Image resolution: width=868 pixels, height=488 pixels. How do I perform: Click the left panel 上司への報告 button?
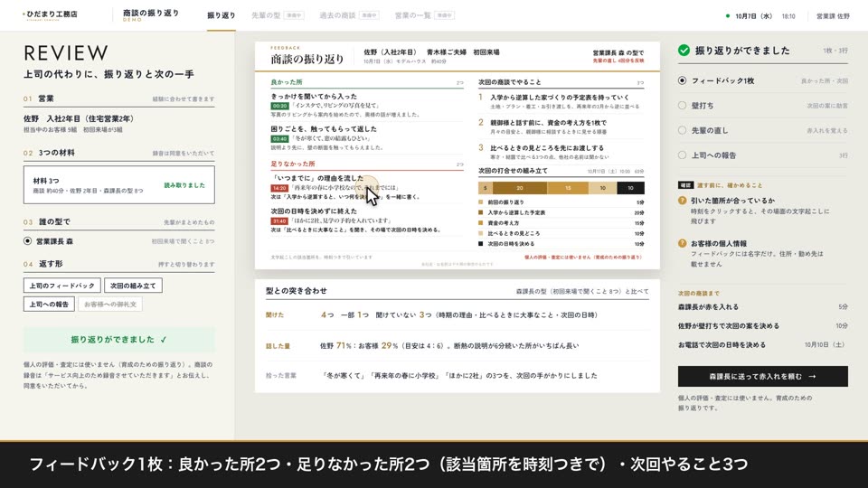coord(49,304)
